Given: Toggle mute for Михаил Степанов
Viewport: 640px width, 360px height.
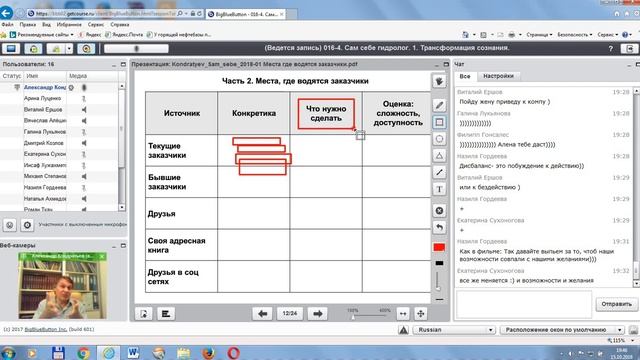Looking at the screenshot, I should pyautogui.click(x=84, y=176).
